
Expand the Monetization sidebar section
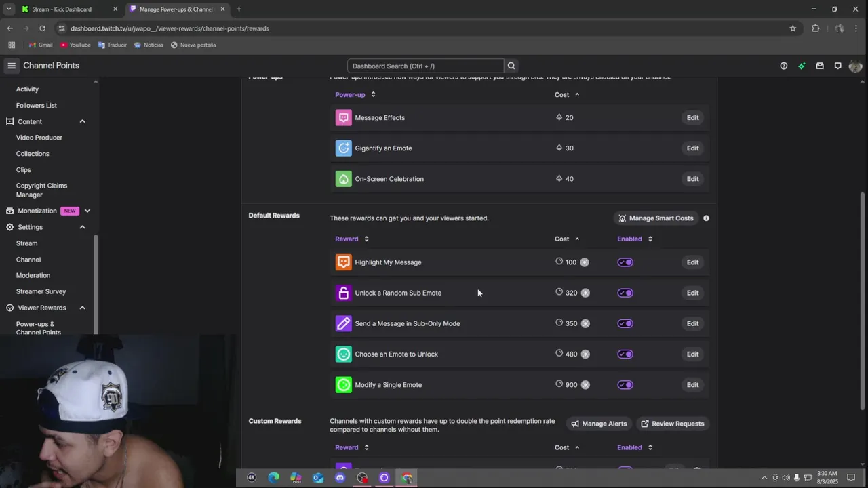tap(87, 211)
